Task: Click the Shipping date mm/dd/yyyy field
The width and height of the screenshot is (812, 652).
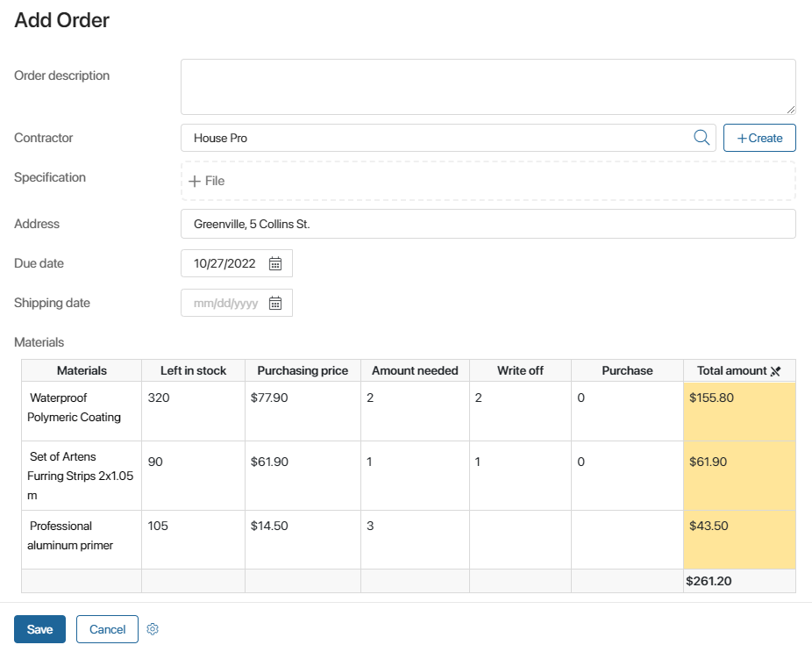Action: point(225,303)
